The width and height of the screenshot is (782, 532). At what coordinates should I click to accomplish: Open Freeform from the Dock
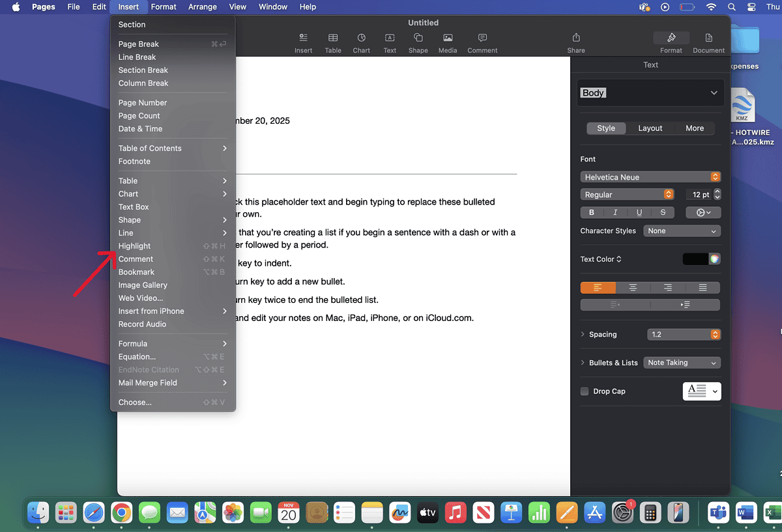click(x=399, y=513)
